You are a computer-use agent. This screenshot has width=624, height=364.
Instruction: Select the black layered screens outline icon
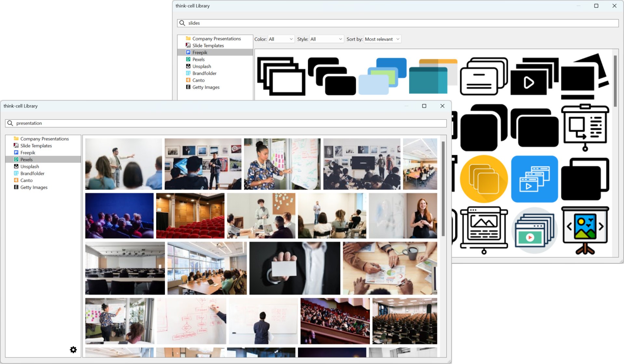click(585, 179)
